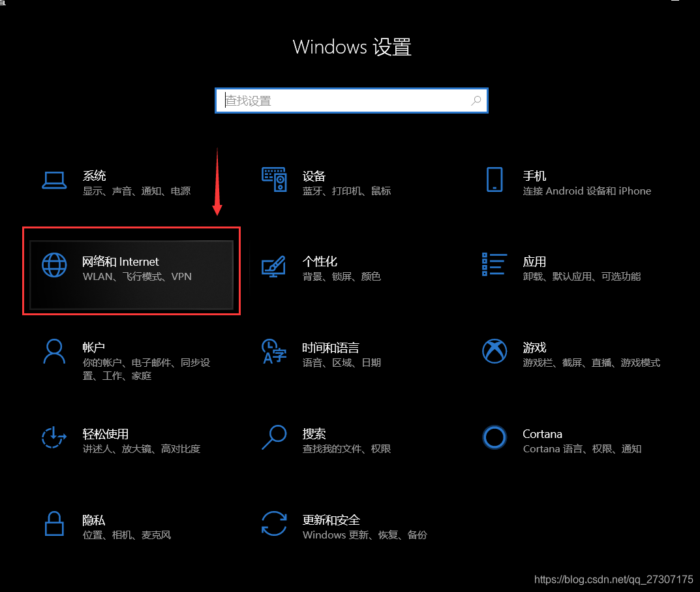The width and height of the screenshot is (700, 592).
Task: Click description WLAN、飞行模式、VPN
Action: [137, 277]
